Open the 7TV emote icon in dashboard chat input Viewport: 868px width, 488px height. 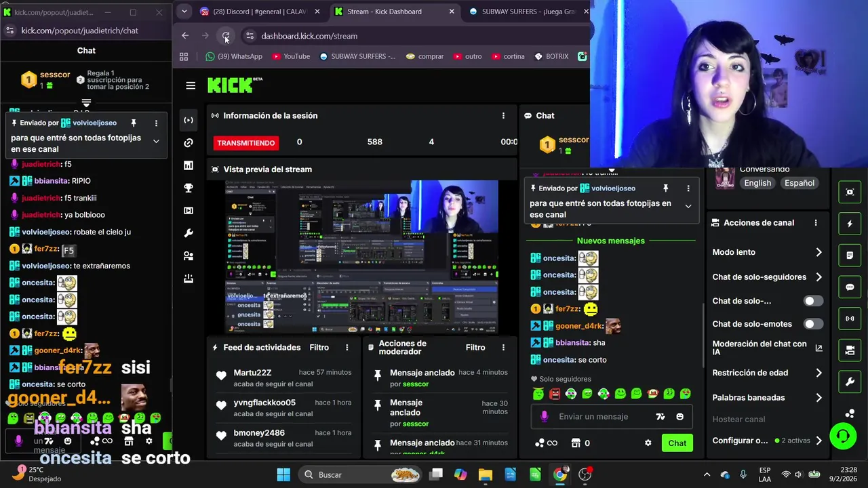pos(660,417)
